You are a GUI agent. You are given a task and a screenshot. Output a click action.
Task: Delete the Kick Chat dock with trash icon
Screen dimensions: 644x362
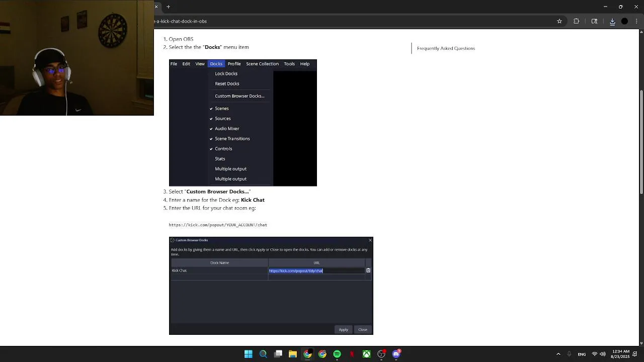pos(368,270)
